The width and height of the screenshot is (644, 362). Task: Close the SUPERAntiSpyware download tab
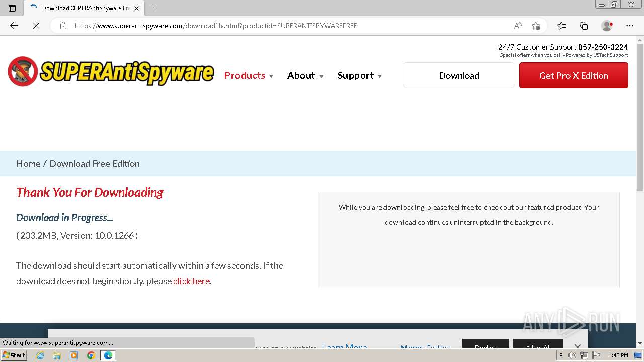[x=136, y=8]
